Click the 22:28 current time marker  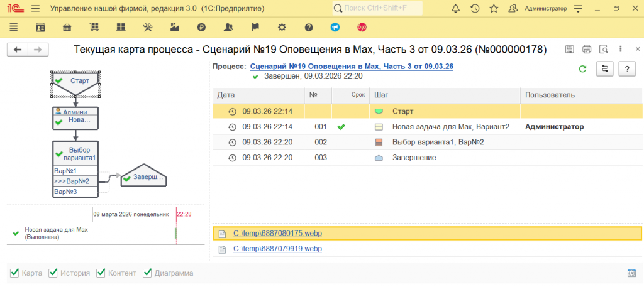coord(184,214)
